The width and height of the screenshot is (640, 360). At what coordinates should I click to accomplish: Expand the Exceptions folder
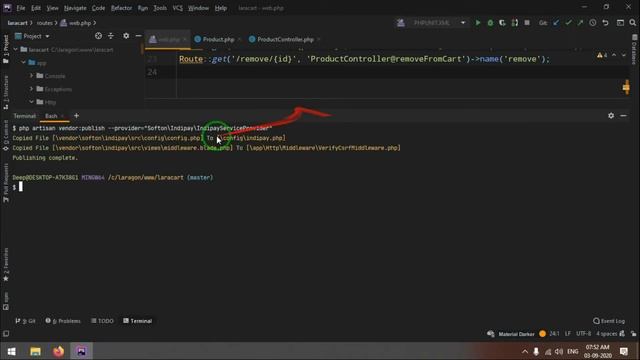[x=31, y=89]
